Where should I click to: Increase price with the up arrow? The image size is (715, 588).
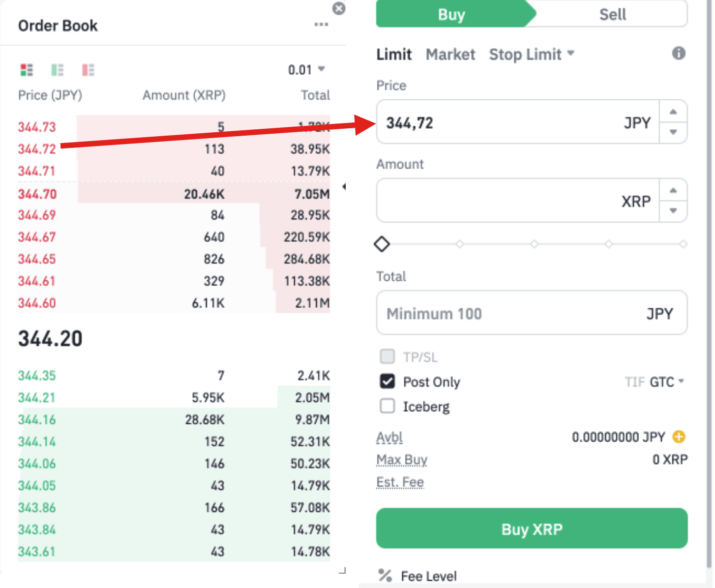[673, 112]
